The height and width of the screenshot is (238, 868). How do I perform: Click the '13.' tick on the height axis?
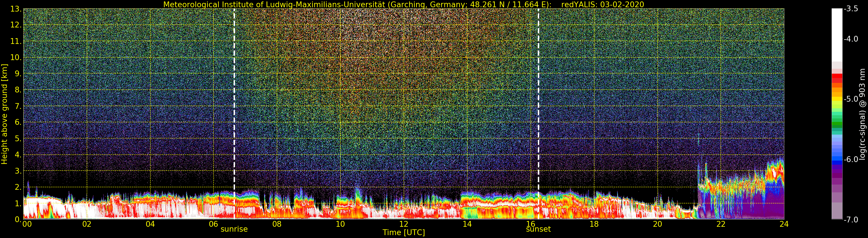click(x=16, y=9)
